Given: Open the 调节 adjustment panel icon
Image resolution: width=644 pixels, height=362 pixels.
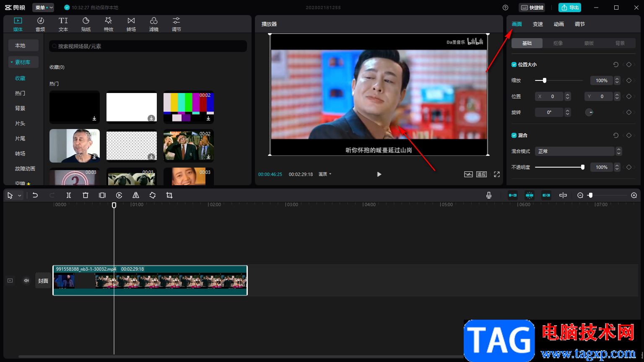Looking at the screenshot, I should pos(177,24).
